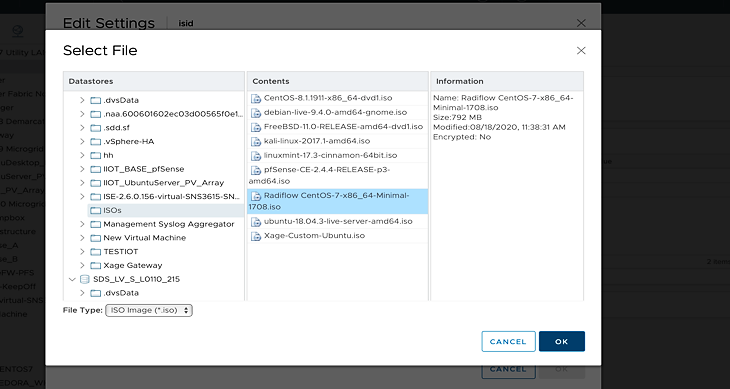Click the ubuntu-18.04.3 ISO file icon

(x=256, y=222)
